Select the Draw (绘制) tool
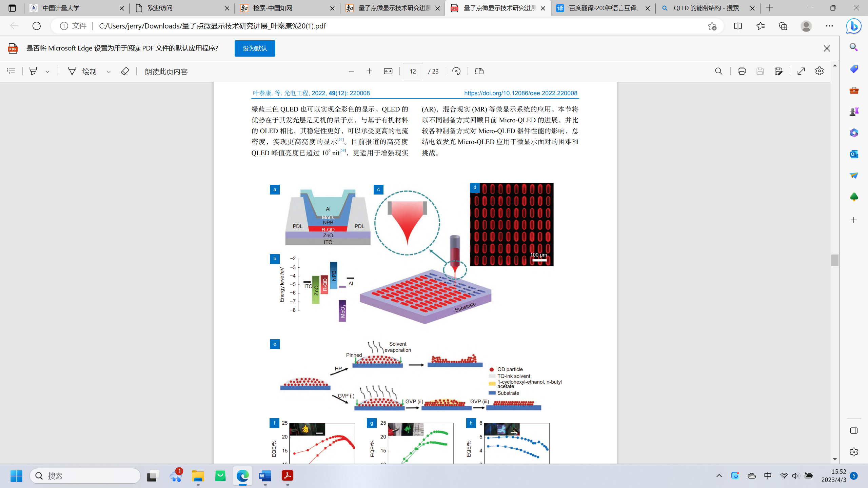 click(x=82, y=71)
